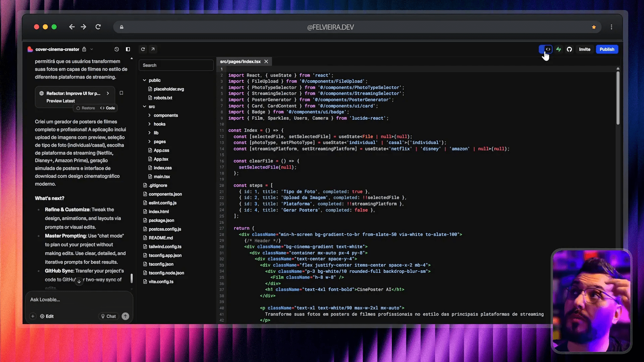The image size is (644, 362).
Task: Click the code editor vertical scrollbar
Action: [x=618, y=98]
